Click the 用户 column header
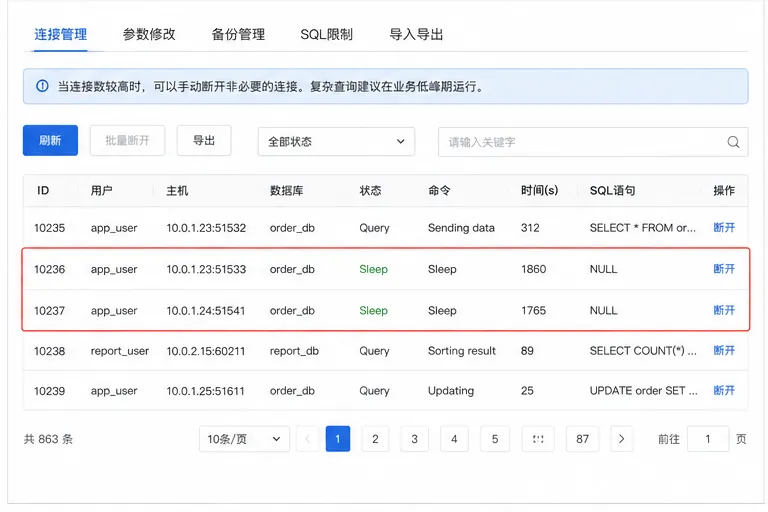The image size is (768, 512). (x=101, y=190)
